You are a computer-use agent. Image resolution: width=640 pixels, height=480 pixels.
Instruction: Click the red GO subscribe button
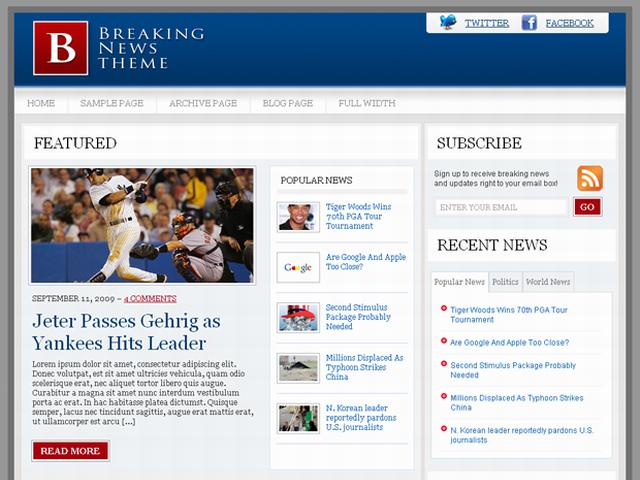click(587, 207)
